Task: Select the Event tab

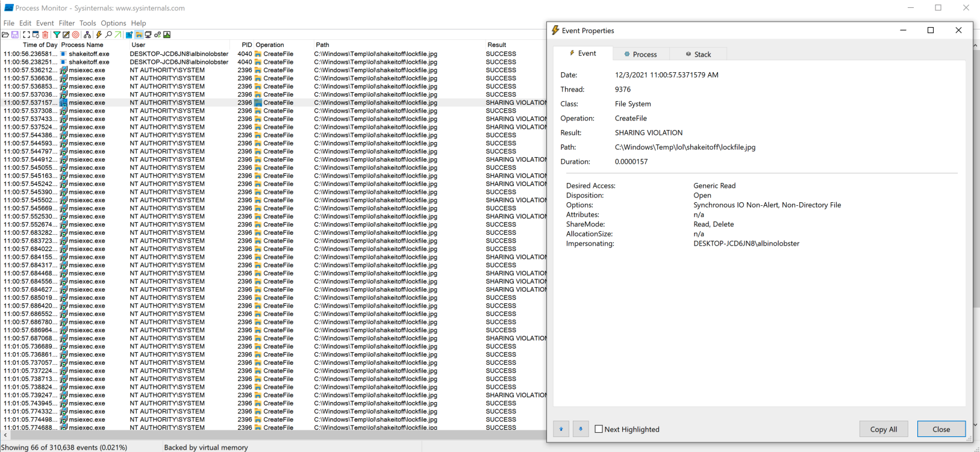Action: pos(583,54)
